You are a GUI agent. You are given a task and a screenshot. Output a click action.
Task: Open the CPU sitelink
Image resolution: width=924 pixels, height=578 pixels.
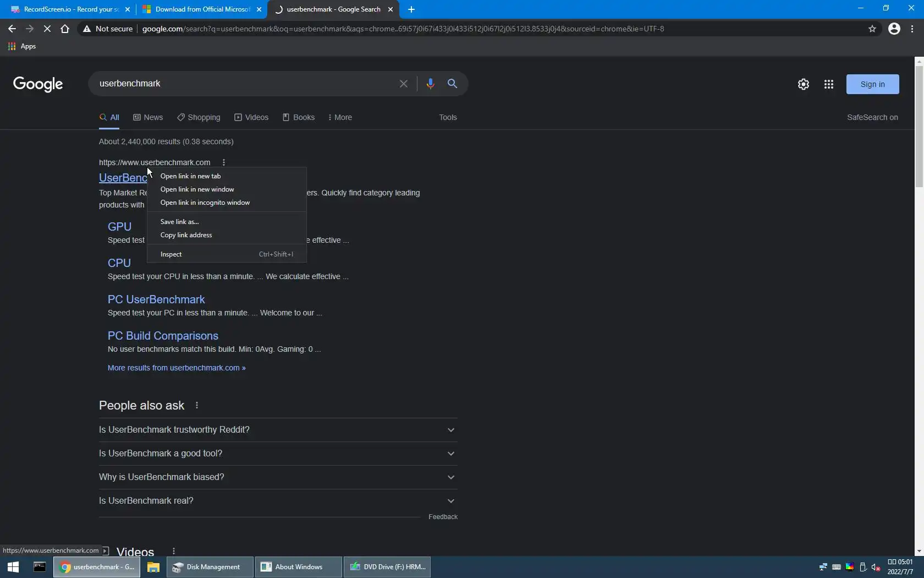pos(119,263)
